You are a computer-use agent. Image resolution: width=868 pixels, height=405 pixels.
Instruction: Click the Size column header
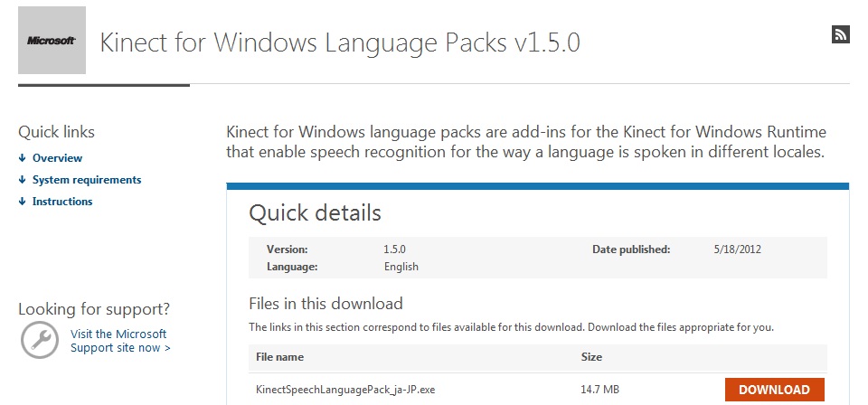pyautogui.click(x=591, y=357)
